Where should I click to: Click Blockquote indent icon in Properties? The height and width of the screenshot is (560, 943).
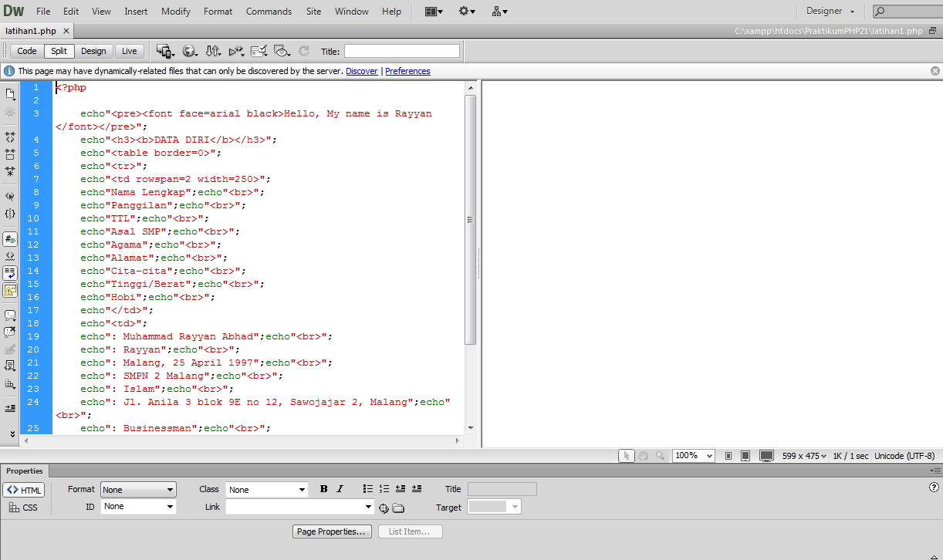point(417,489)
